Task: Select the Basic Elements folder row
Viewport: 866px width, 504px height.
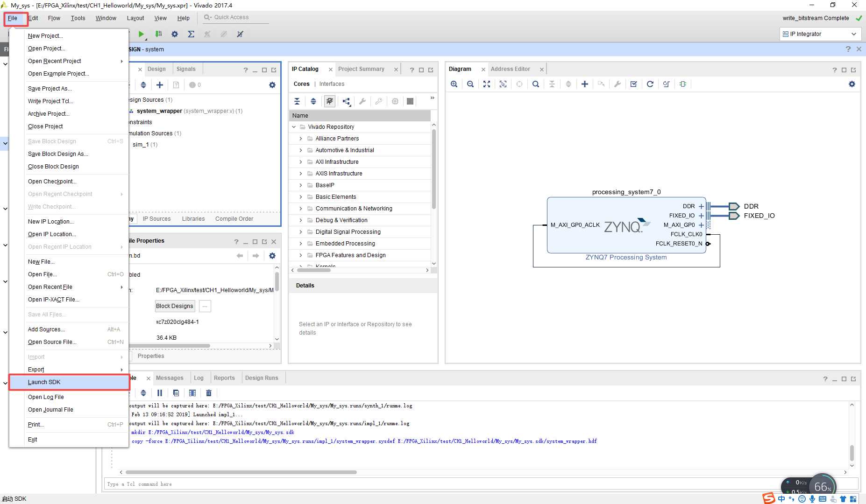Action: 360,197
